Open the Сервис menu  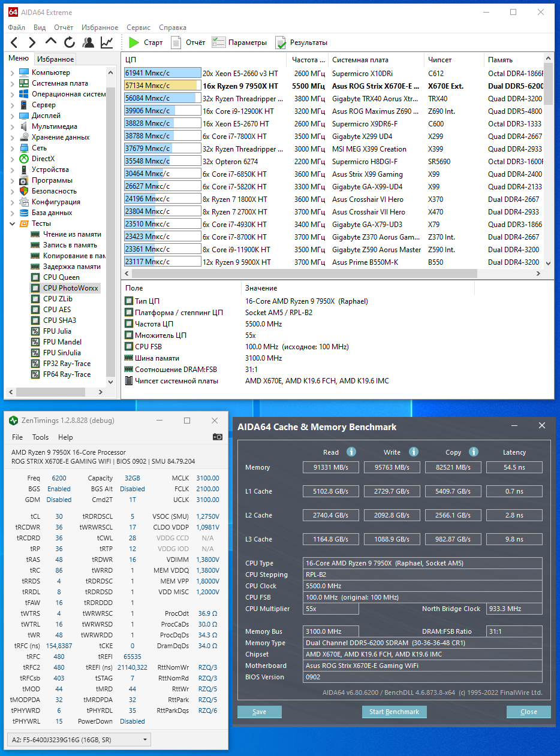(139, 28)
